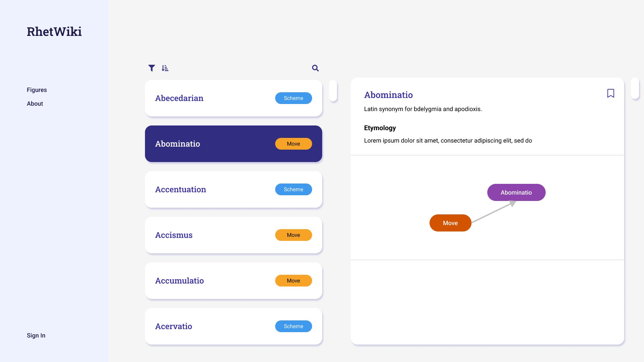The image size is (644, 362).
Task: Click the figures list scrollbar thumb
Action: tap(333, 91)
